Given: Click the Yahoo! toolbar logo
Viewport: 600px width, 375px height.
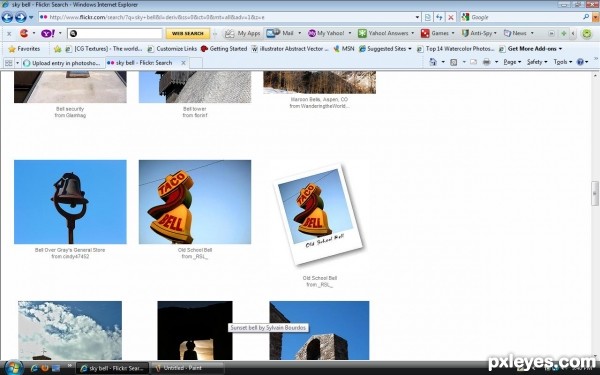Looking at the screenshot, I should click(x=48, y=33).
